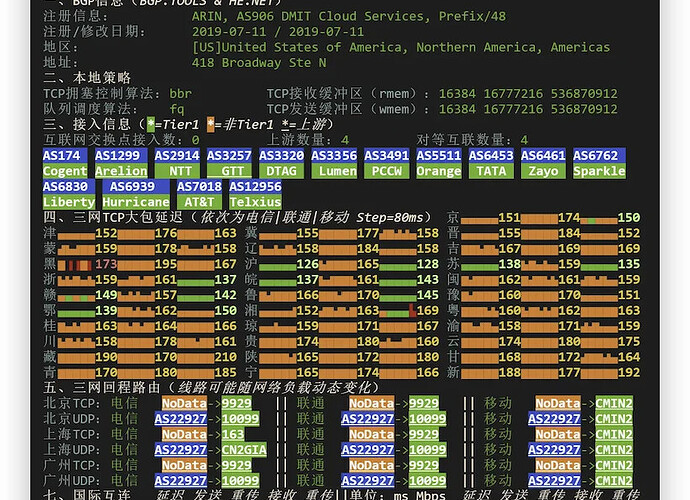Click '10099' in 广州UDP 电信 route

point(240,481)
